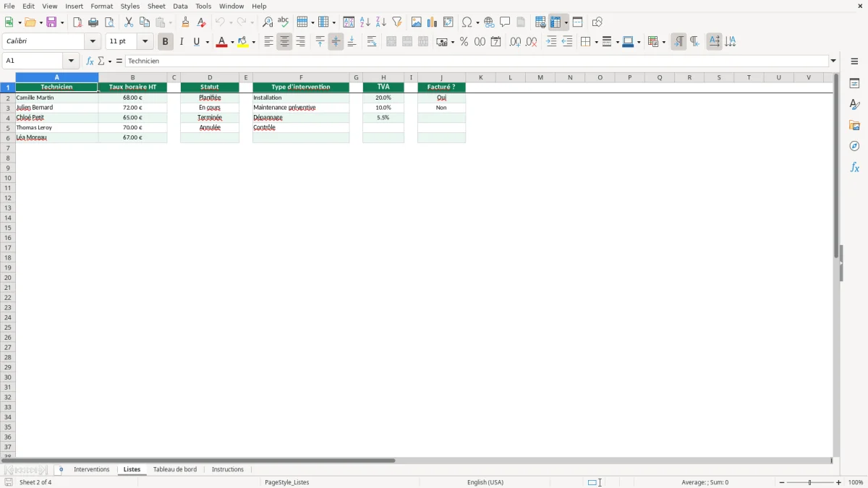Sort ascending icon
Image resolution: width=868 pixels, height=488 pixels.
(365, 22)
